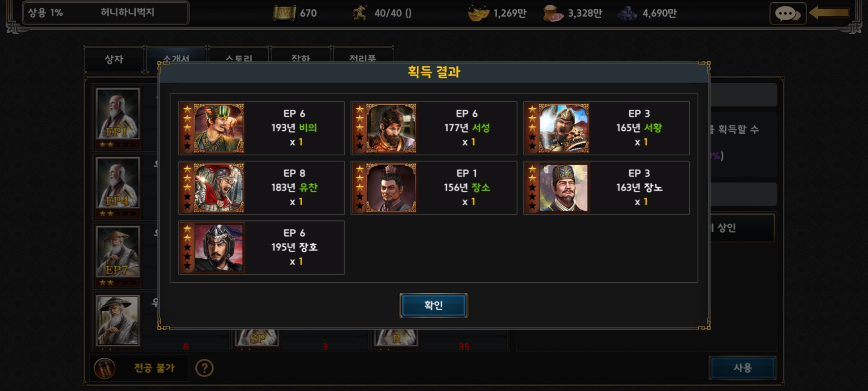The image size is (868, 391).
Task: Click the help question mark icon
Action: tap(204, 368)
